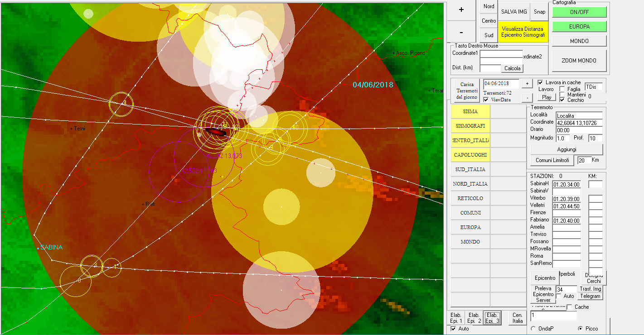Screen dimensions: 644x335
Task: Select the RETICOLO layer cell
Action: (x=470, y=198)
